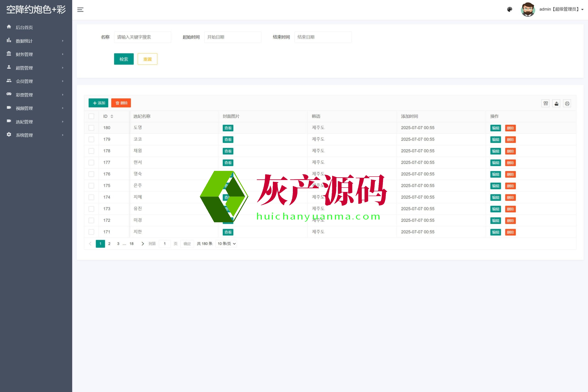Click the print table icon
Image resolution: width=588 pixels, height=392 pixels.
click(x=567, y=103)
